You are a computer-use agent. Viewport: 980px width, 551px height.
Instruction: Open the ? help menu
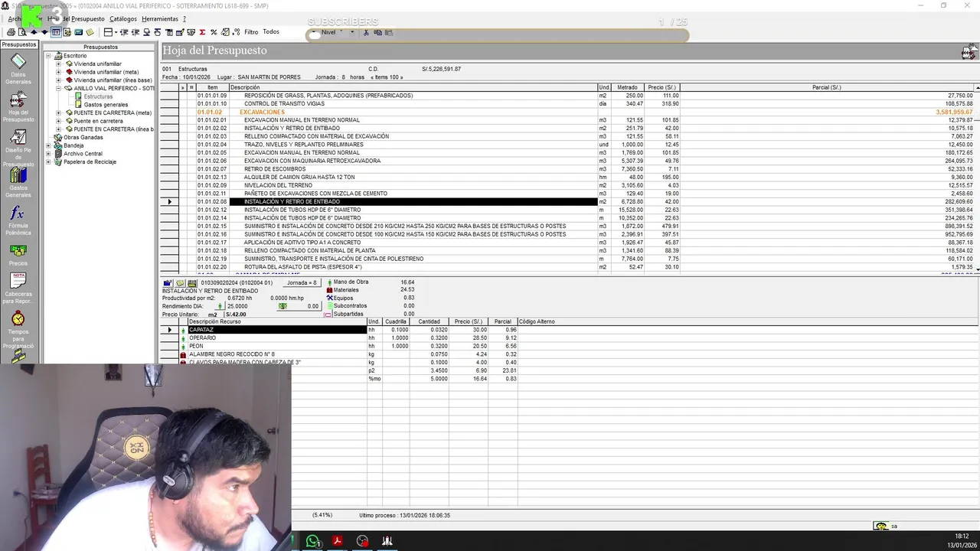point(185,18)
